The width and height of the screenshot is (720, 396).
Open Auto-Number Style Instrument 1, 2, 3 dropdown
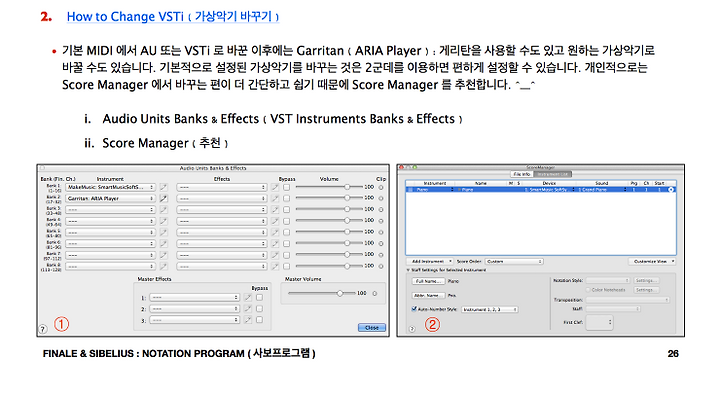pyautogui.click(x=490, y=310)
